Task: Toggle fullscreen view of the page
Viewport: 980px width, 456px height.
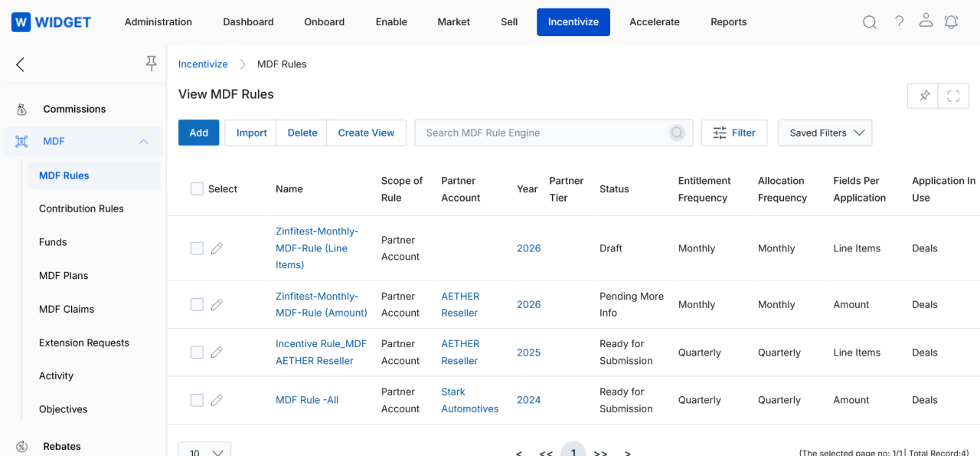Action: [953, 96]
